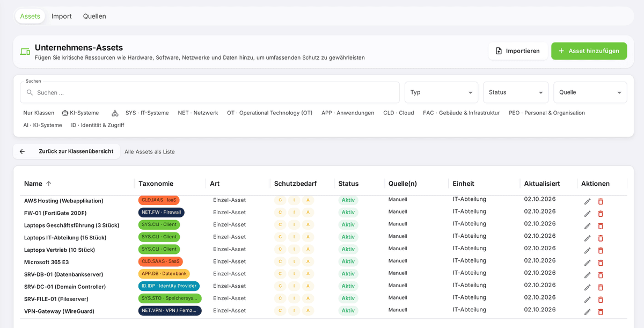This screenshot has width=644, height=328.
Task: Switch to the Assets tab
Action: pos(30,16)
